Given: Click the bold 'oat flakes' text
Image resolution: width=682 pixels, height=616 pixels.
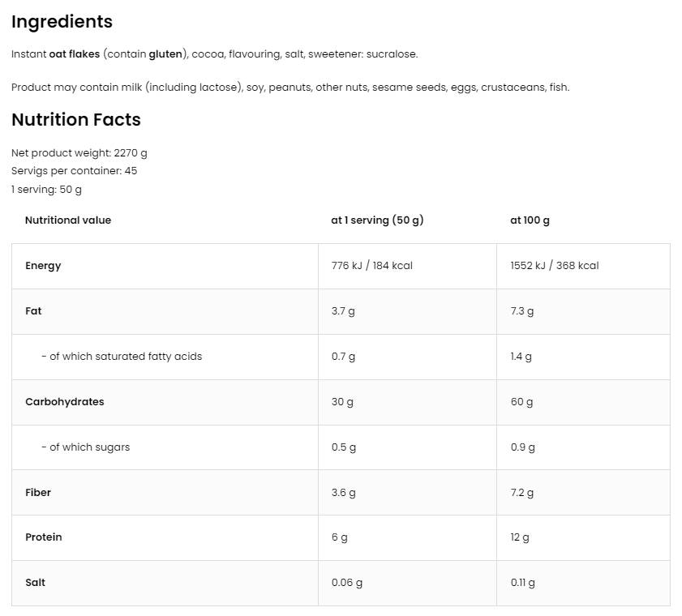Looking at the screenshot, I should click(x=74, y=54).
